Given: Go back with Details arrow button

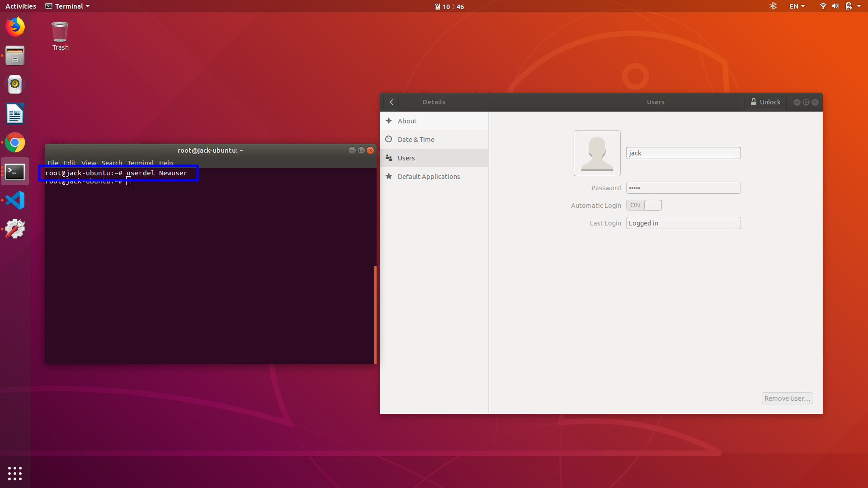Looking at the screenshot, I should tap(392, 102).
